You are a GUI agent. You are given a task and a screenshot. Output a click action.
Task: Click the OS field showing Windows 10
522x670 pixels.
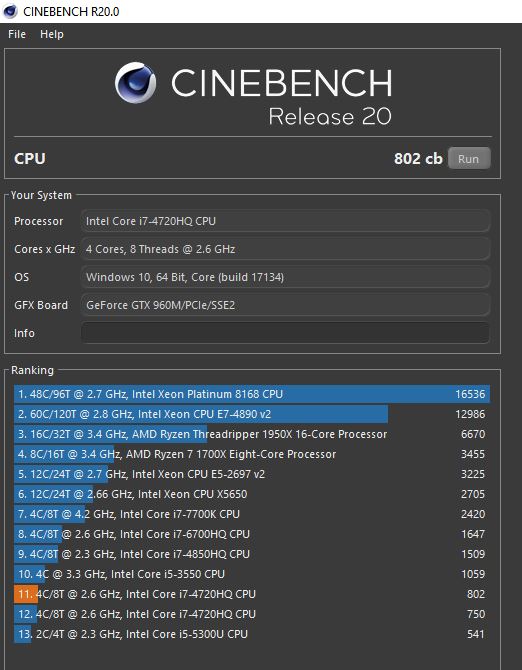(285, 277)
